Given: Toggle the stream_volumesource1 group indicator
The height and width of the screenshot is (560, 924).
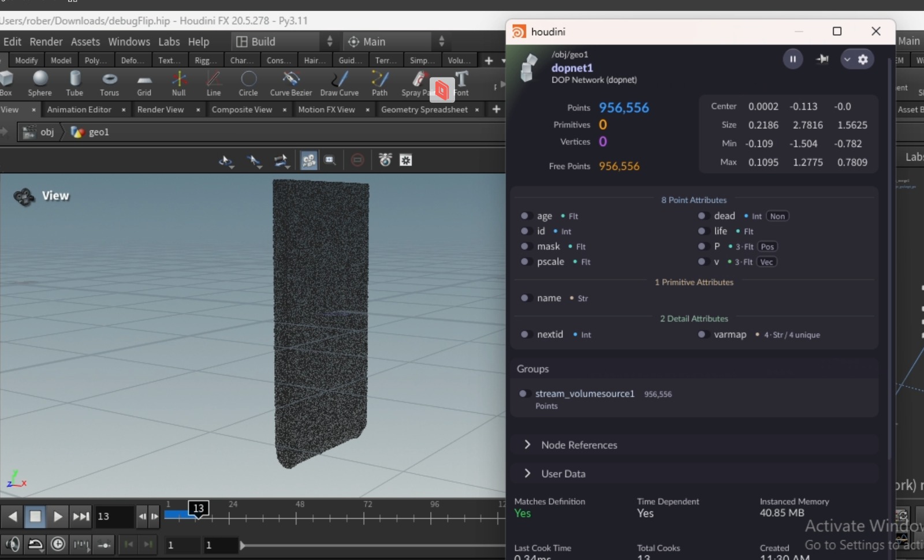Looking at the screenshot, I should pos(523,394).
